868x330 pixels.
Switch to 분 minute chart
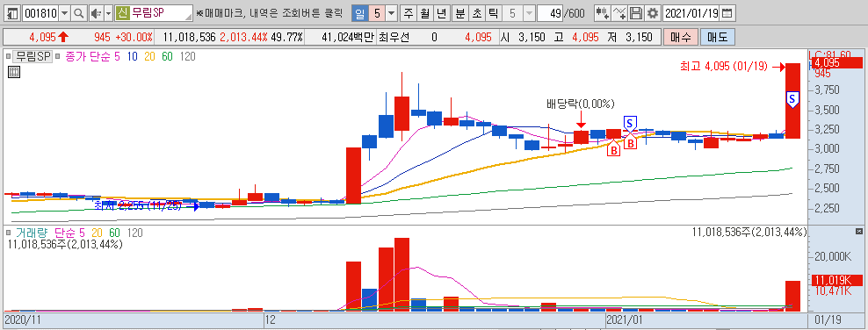[x=460, y=13]
